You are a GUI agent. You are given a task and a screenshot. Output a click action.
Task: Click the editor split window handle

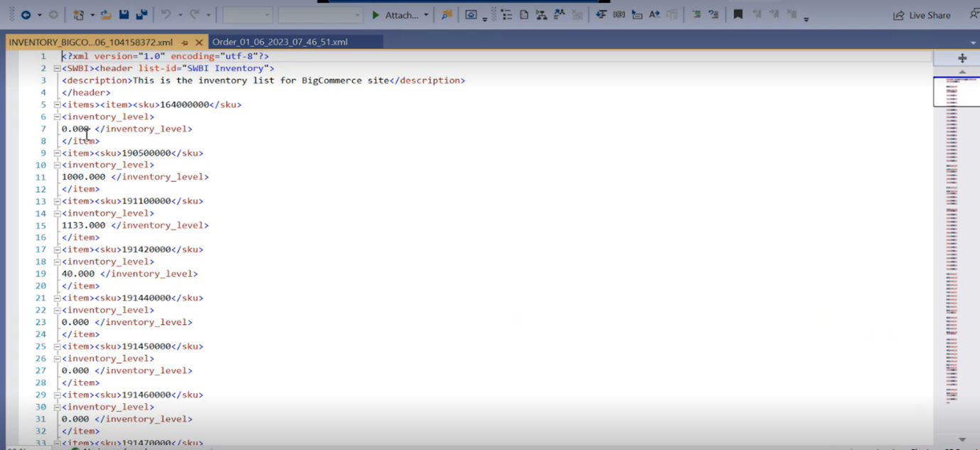pos(962,58)
